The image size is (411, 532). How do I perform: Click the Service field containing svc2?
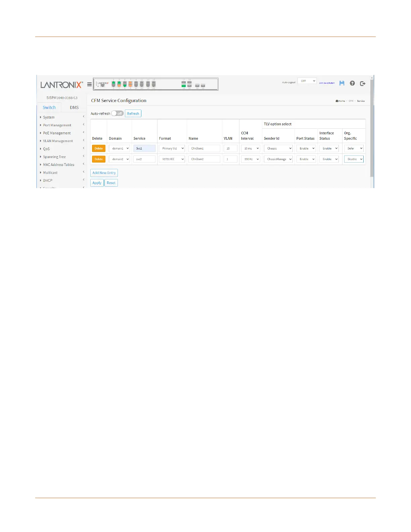click(x=144, y=159)
